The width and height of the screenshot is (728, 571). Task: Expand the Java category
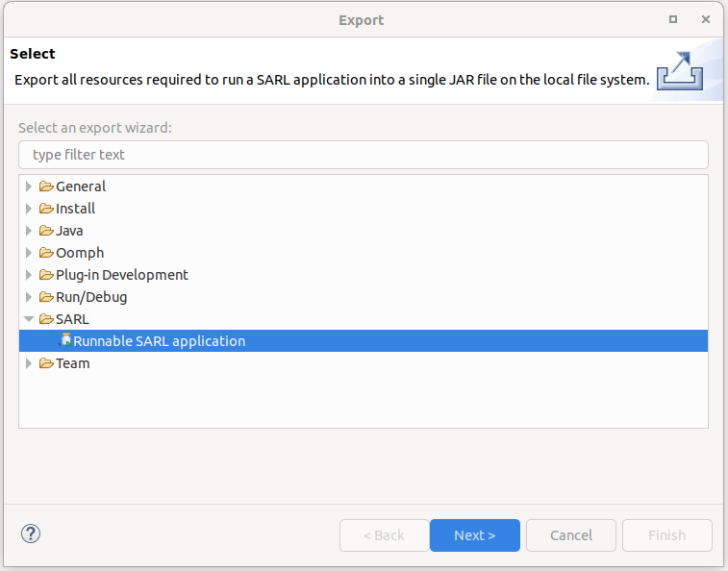29,231
